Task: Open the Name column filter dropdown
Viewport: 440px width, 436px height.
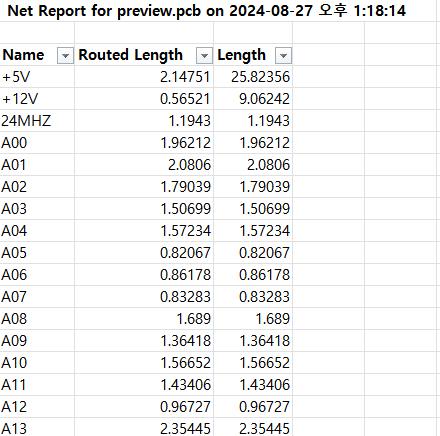Action: pyautogui.click(x=65, y=55)
